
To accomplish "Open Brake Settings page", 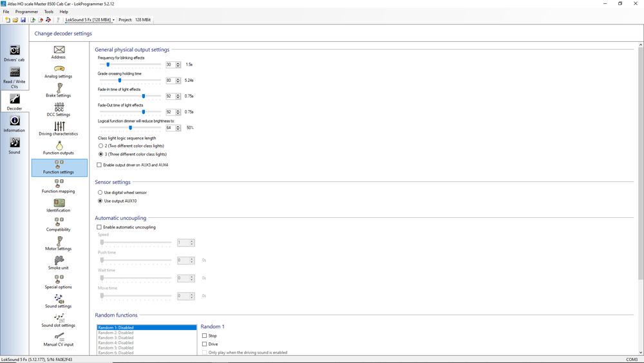I will tap(59, 90).
